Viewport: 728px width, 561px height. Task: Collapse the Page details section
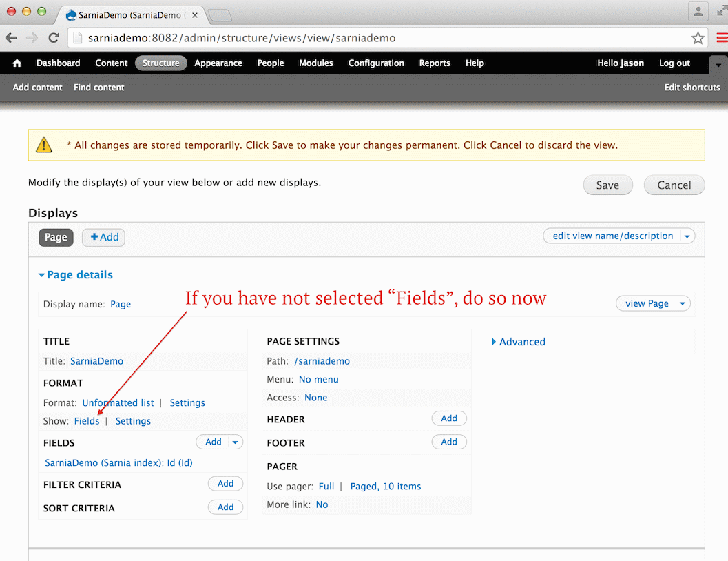click(76, 275)
